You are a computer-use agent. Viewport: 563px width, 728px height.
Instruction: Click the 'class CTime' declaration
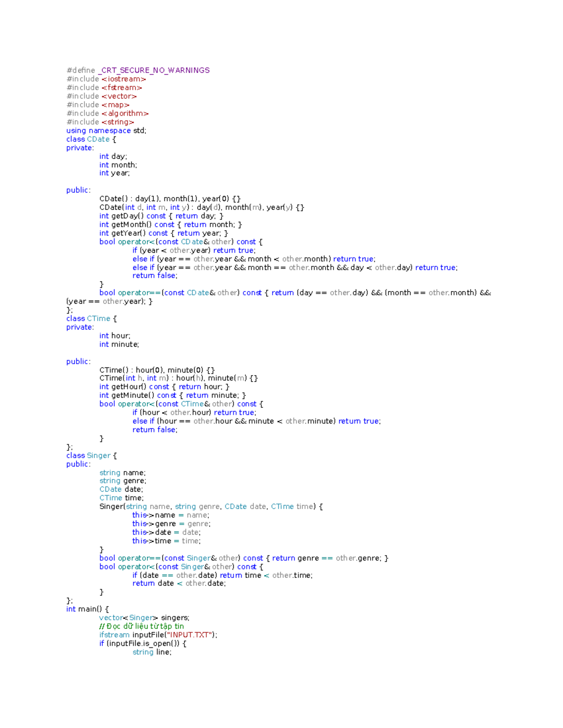coord(91,319)
